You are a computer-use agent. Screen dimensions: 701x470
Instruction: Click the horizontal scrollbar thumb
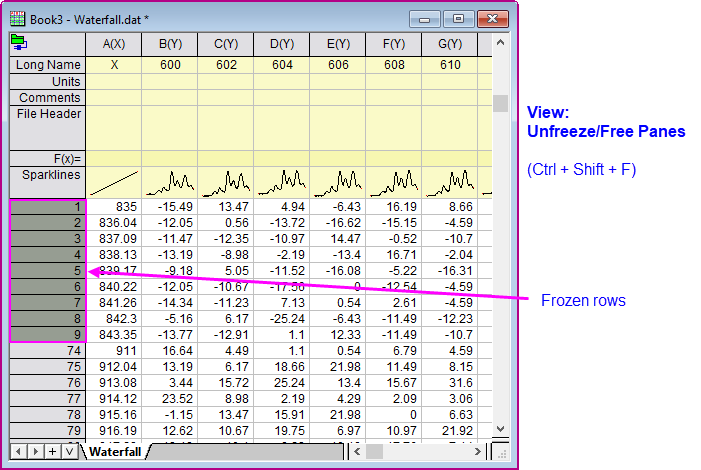point(375,452)
